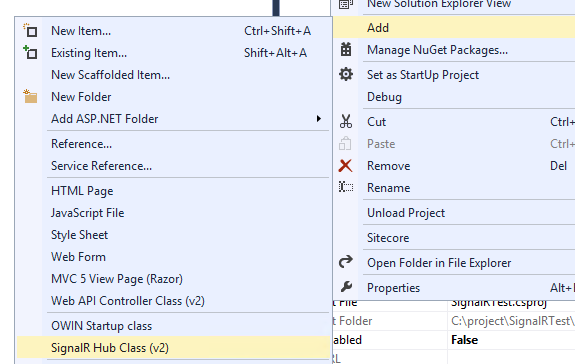Click the Open Folder arrow icon
The height and width of the screenshot is (364, 575).
pyautogui.click(x=346, y=262)
